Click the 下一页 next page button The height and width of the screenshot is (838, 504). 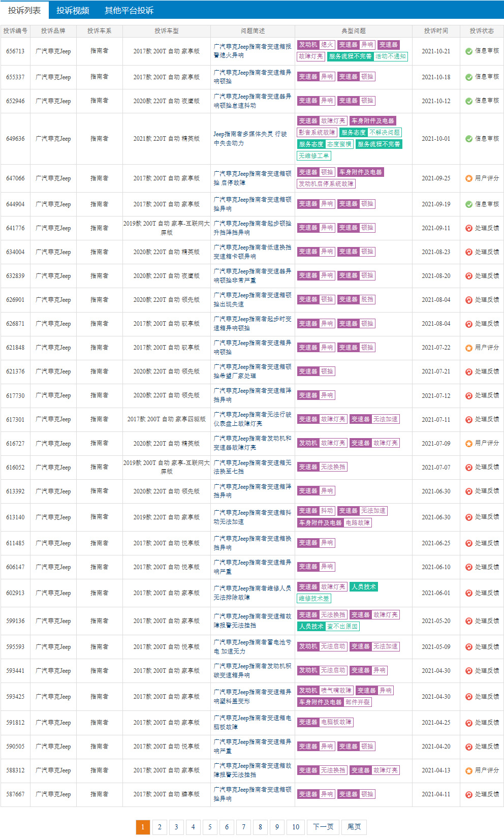pyautogui.click(x=323, y=827)
